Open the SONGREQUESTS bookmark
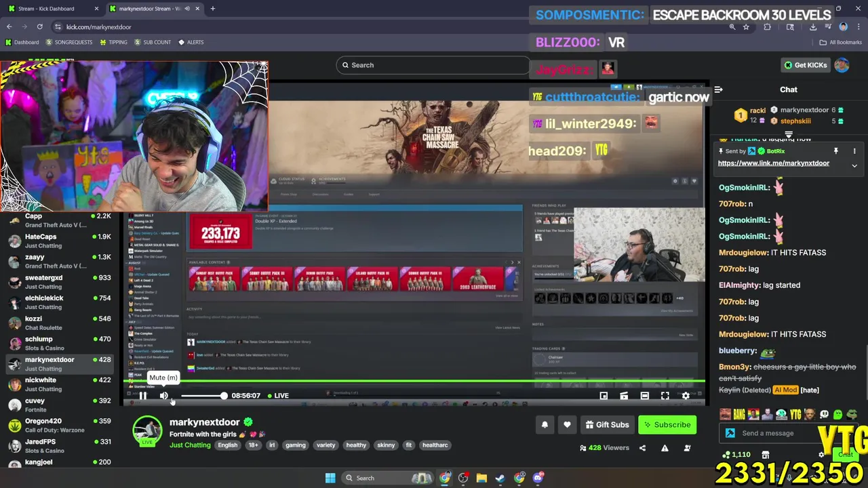868x488 pixels. 69,42
